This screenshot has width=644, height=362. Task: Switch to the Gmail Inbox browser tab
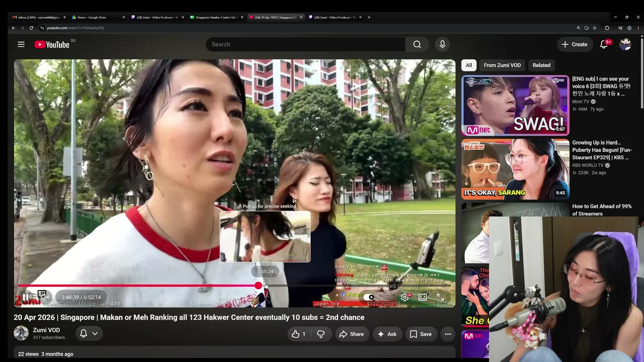pyautogui.click(x=39, y=17)
